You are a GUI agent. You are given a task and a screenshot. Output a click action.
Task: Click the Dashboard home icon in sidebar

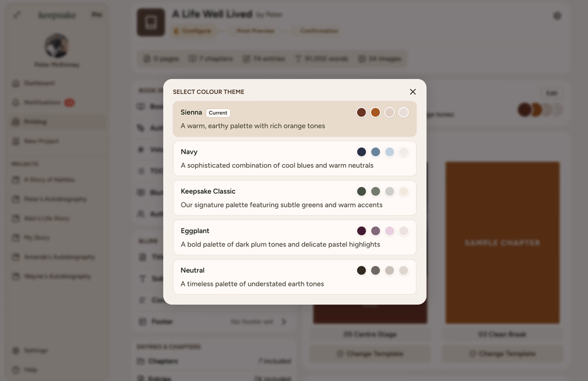(16, 83)
